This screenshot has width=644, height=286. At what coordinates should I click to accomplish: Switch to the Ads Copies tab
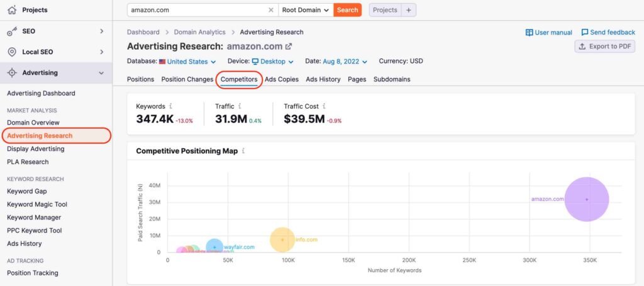[x=282, y=80]
